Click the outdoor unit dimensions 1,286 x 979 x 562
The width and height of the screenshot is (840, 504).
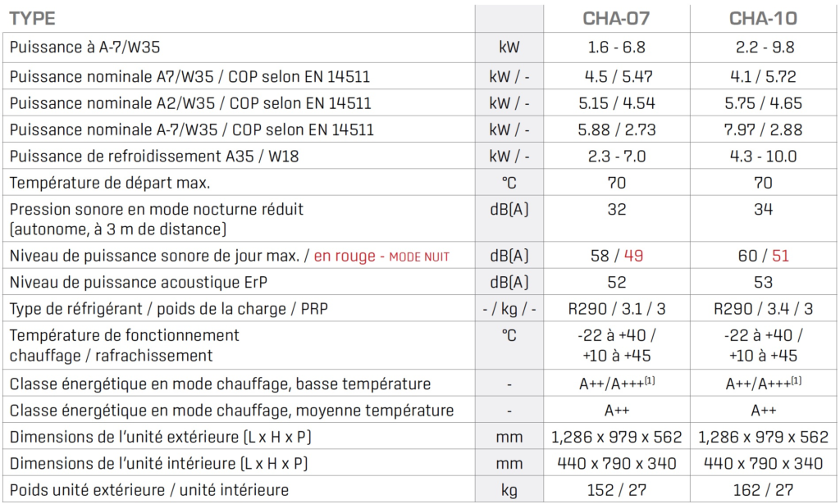coord(616,438)
